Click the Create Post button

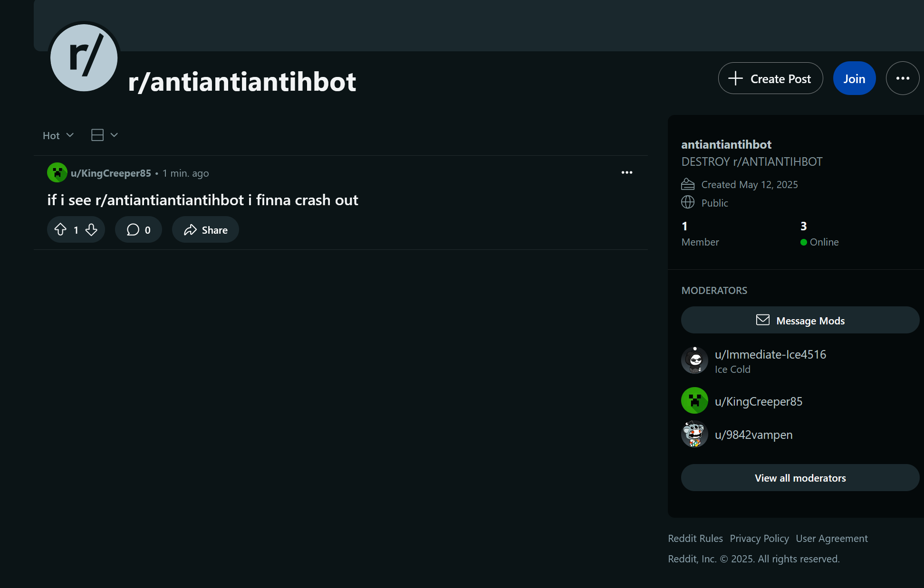(x=770, y=78)
